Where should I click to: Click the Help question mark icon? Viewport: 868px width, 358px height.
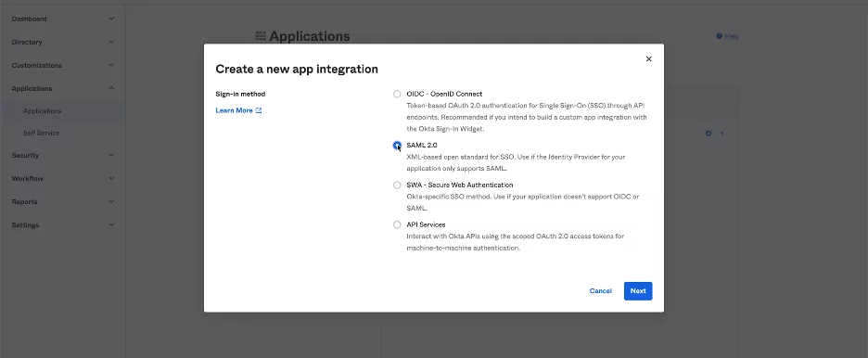(719, 36)
